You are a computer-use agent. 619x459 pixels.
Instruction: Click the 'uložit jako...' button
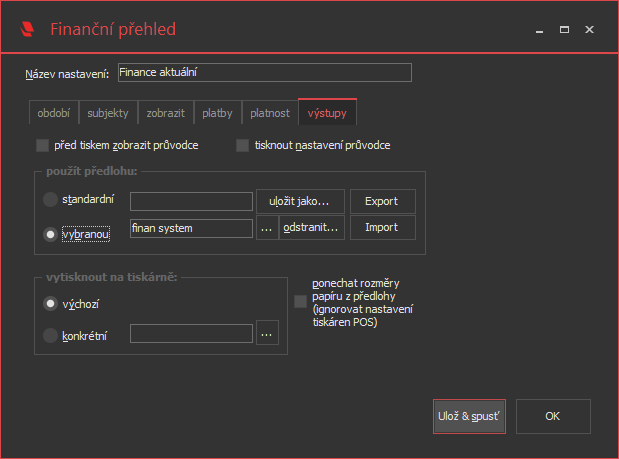(x=300, y=201)
